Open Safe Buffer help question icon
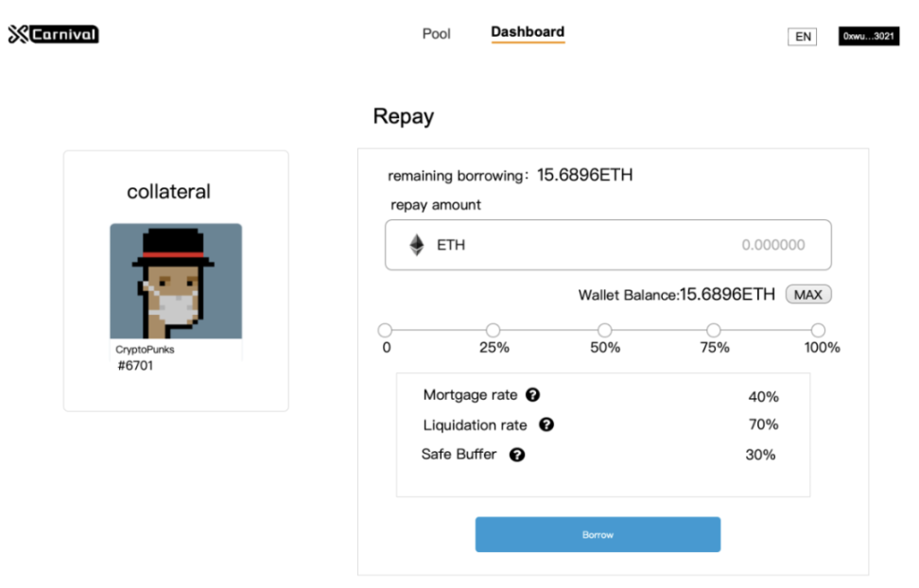 (x=517, y=455)
